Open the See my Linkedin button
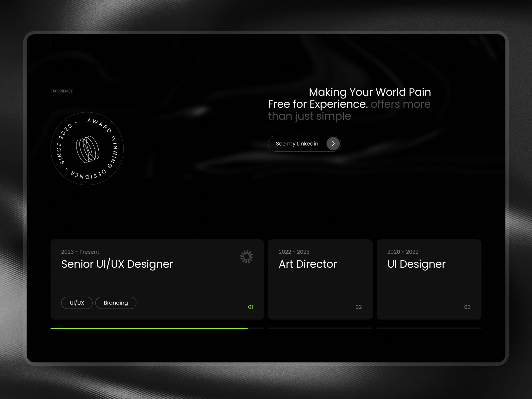This screenshot has height=399, width=532. click(x=297, y=144)
